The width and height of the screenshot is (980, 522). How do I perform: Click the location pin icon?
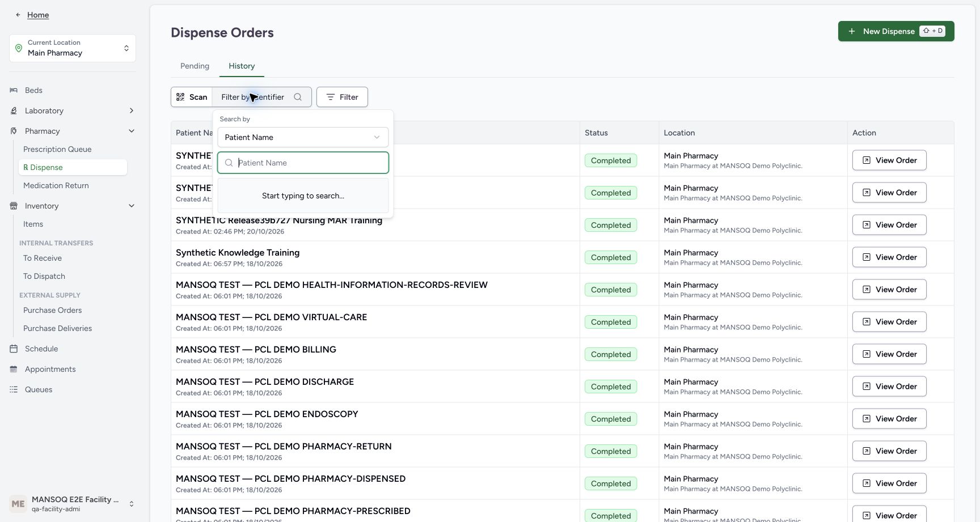click(x=19, y=48)
